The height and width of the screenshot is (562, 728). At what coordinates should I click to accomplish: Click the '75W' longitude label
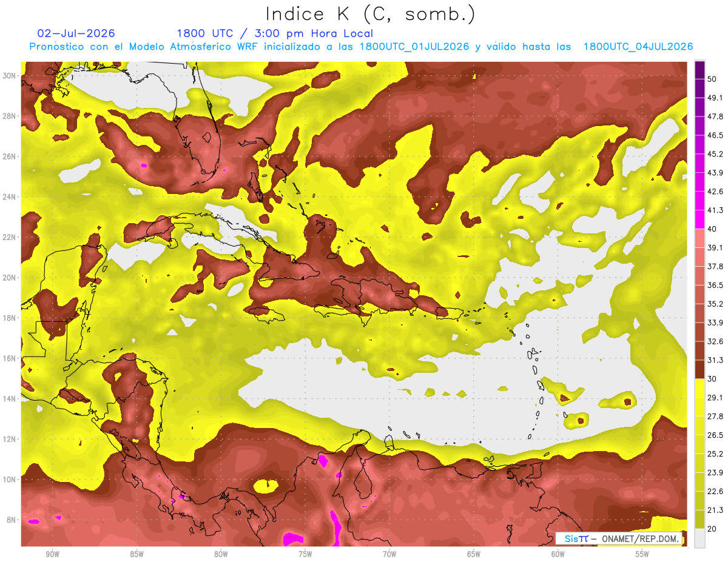coord(305,555)
